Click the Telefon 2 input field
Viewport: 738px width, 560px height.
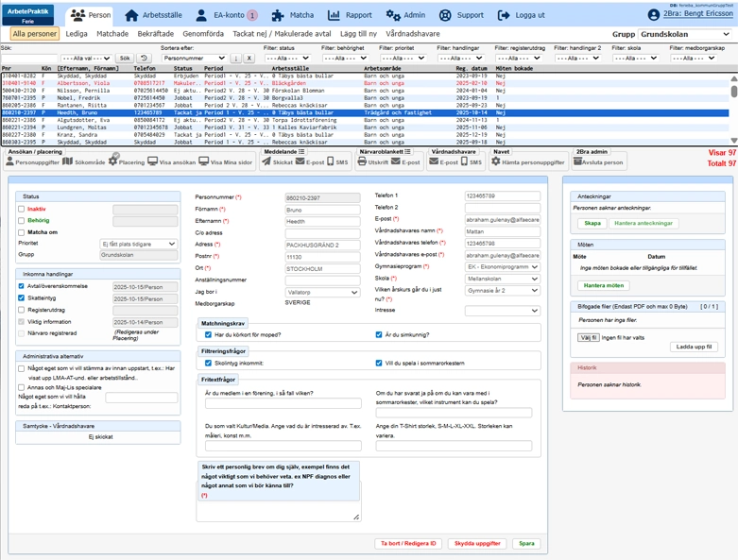(x=503, y=208)
